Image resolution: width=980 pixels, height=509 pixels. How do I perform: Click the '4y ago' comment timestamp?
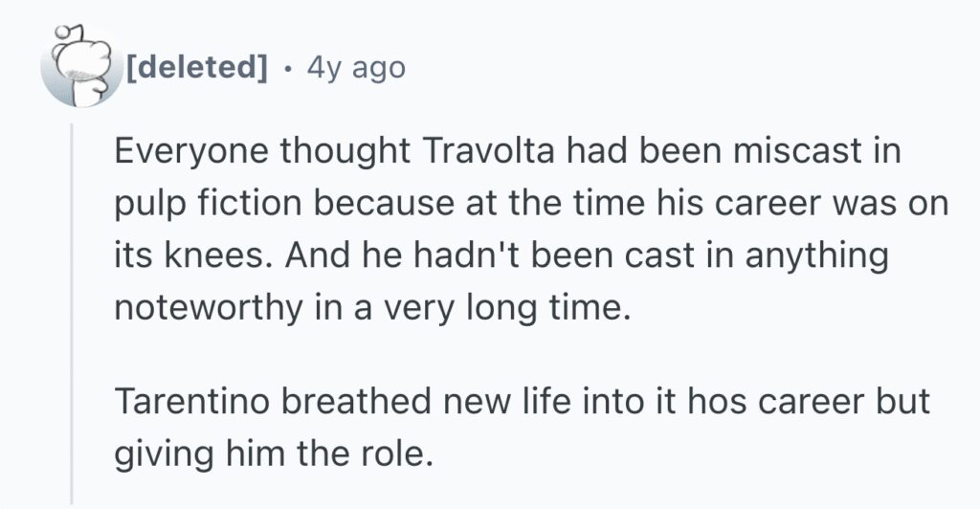pos(356,67)
